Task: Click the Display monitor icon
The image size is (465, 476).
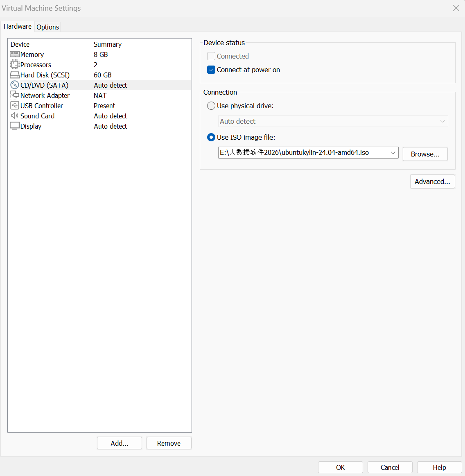Action: 15,126
